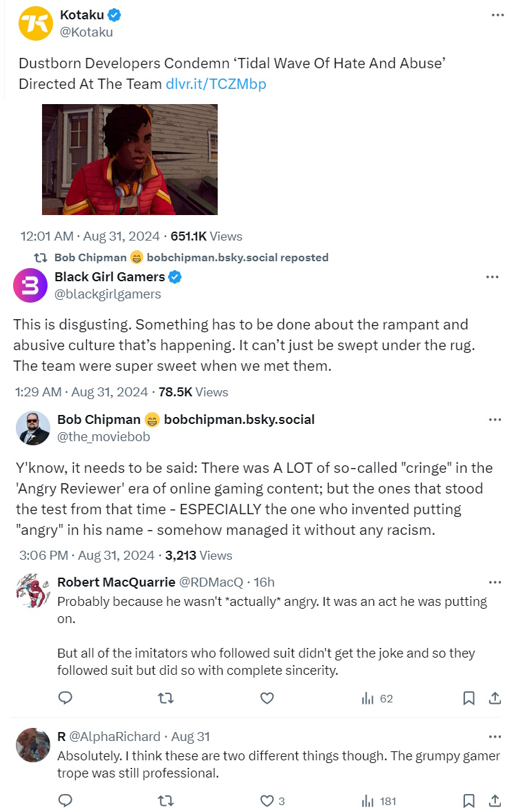Image resolution: width=516 pixels, height=812 pixels.
Task: Repost Robert MacQuarrie's reply
Action: [165, 698]
